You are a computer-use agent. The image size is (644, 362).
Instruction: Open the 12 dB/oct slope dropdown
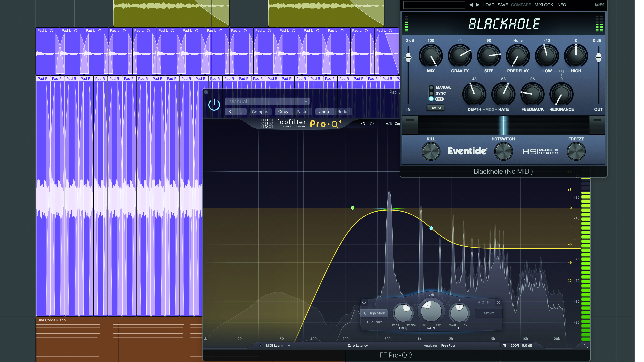(374, 322)
